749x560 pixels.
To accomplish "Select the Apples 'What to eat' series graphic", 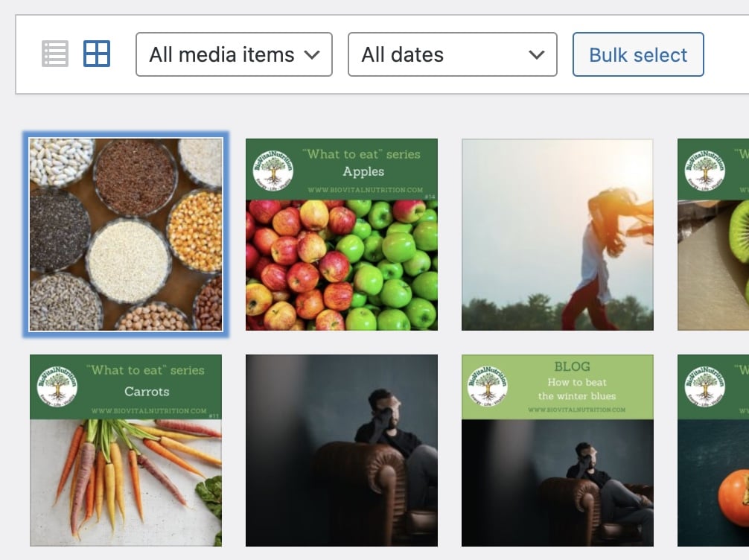I will click(x=341, y=235).
